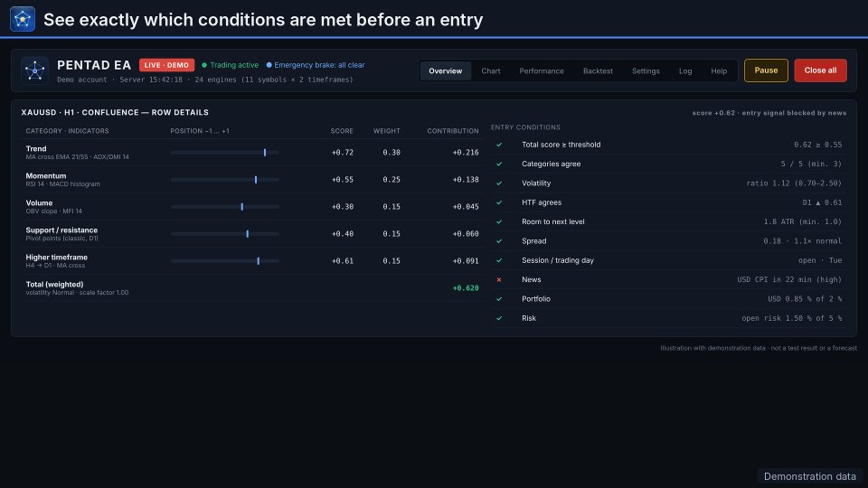The width and height of the screenshot is (868, 488).
Task: Click the red Close all button
Action: [x=820, y=70]
